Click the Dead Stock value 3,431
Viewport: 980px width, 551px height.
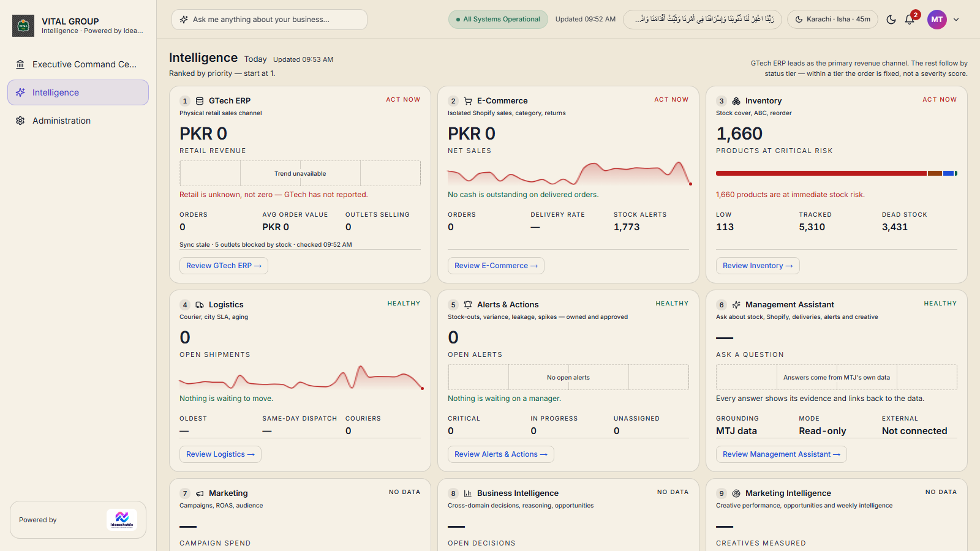pyautogui.click(x=895, y=227)
